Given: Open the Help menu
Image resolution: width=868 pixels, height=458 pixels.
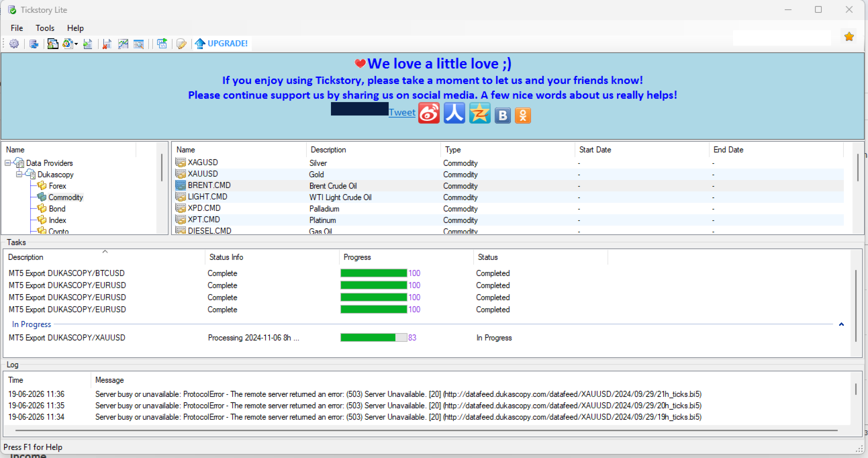Looking at the screenshot, I should tap(76, 28).
